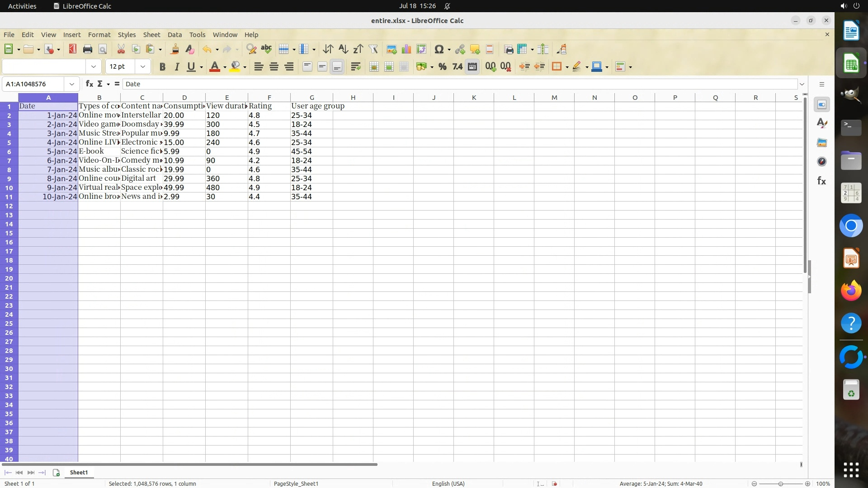
Task: Click the Clone Formatting paintbrush icon
Action: click(x=175, y=49)
